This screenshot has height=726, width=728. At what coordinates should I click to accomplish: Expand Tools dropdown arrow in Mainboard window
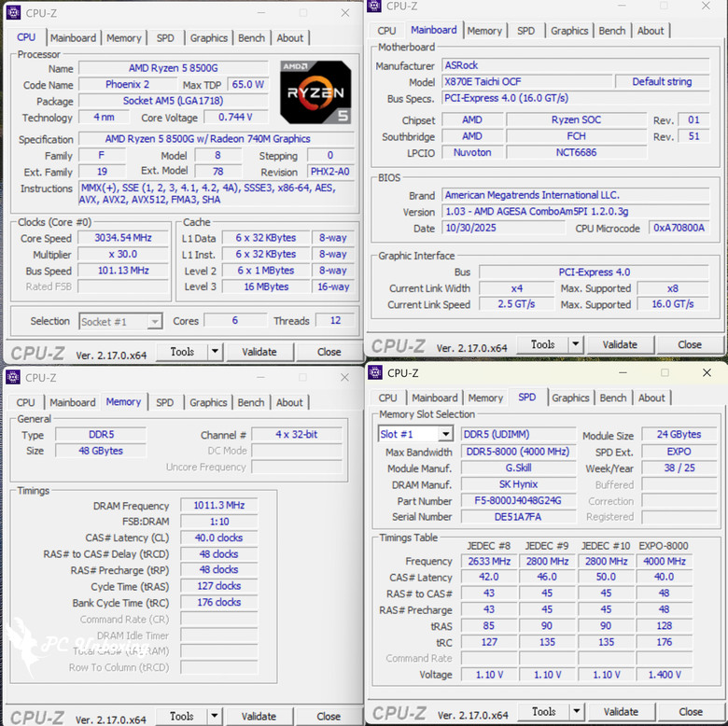pyautogui.click(x=576, y=344)
